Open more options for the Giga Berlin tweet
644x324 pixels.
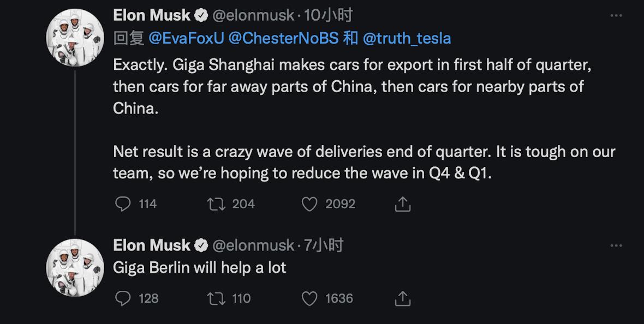point(616,246)
